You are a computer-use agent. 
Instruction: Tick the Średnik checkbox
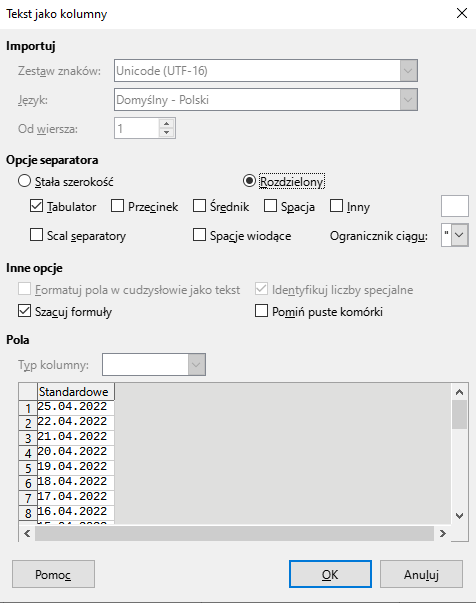coord(199,206)
